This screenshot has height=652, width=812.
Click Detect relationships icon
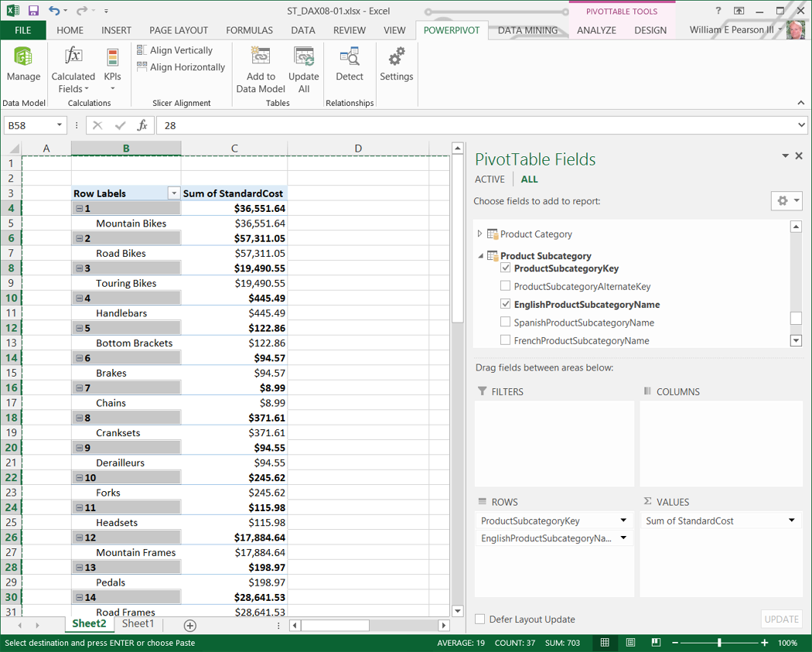click(x=350, y=63)
